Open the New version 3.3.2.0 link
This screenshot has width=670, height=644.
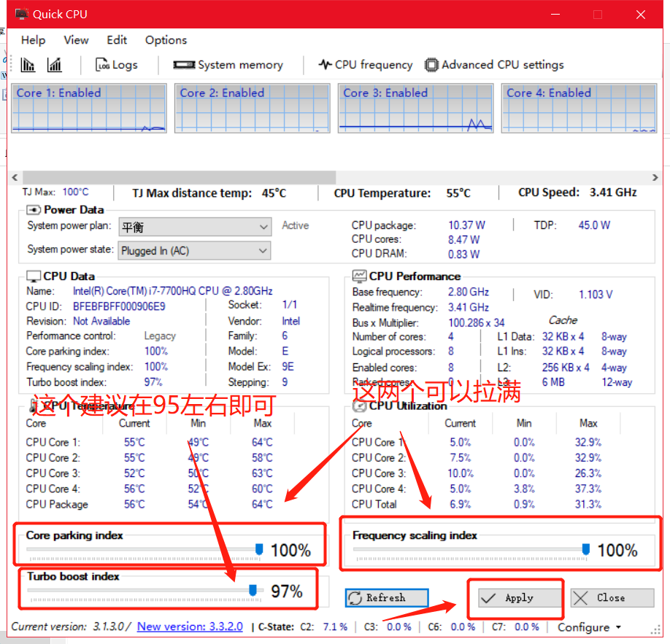coord(190,626)
